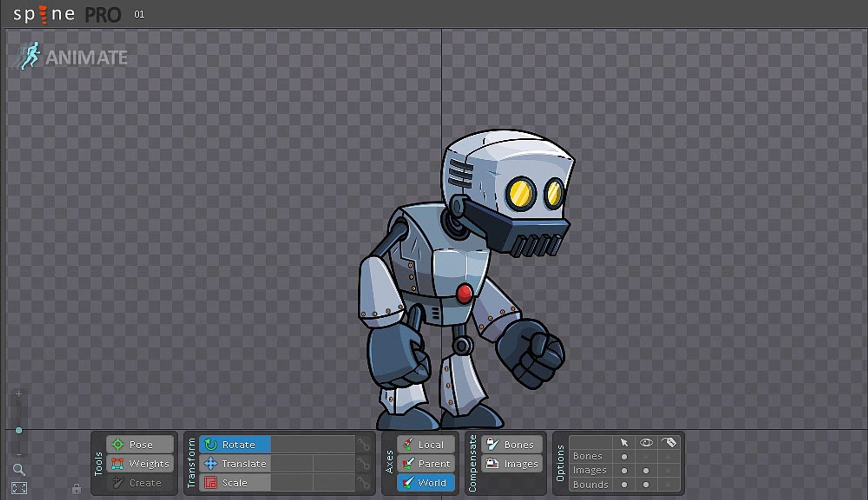Select World axes mode

(425, 483)
